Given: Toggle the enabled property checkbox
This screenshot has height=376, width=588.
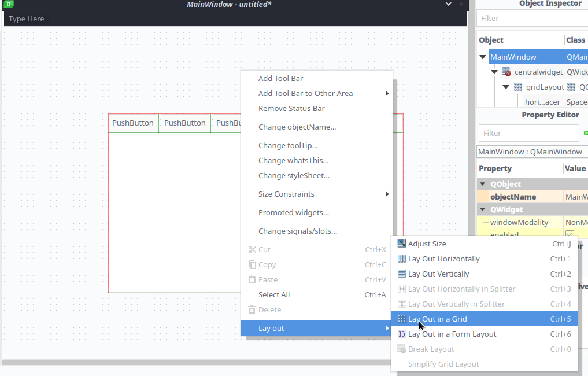Looking at the screenshot, I should click(x=569, y=235).
